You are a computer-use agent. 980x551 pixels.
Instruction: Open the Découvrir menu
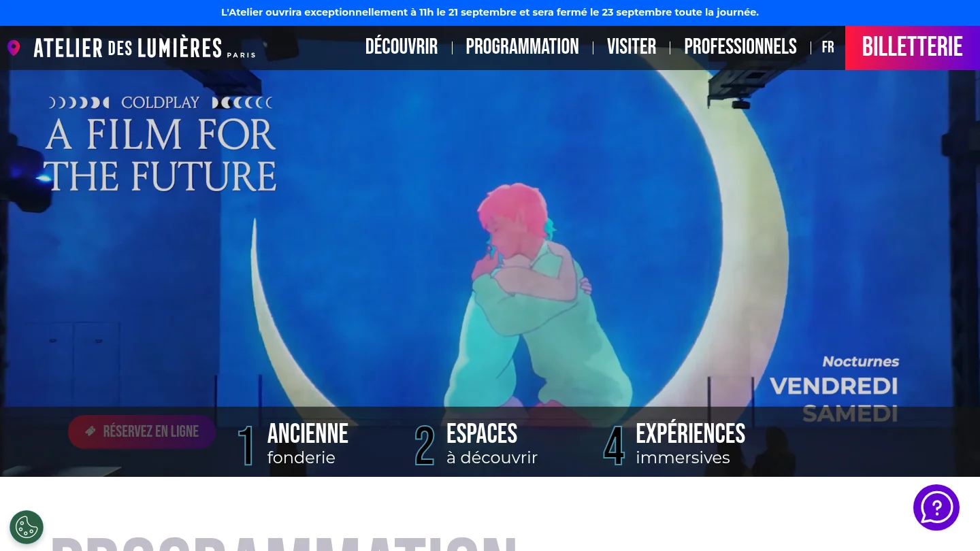tap(402, 47)
